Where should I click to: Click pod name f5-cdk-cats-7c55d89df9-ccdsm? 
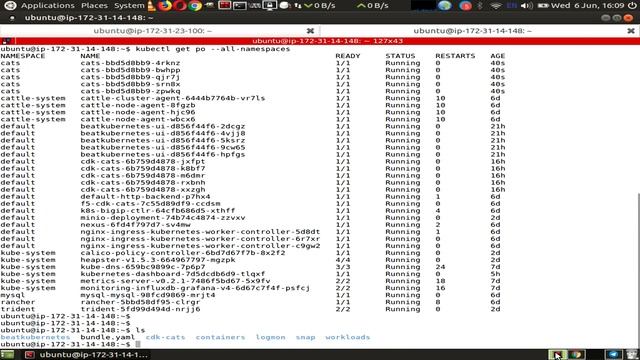coord(150,203)
